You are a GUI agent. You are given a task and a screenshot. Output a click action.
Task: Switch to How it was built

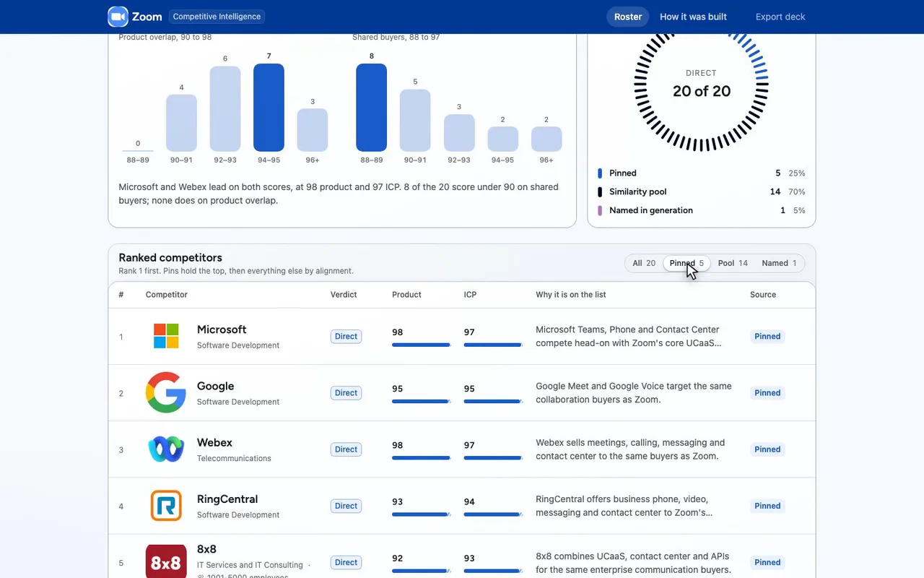[693, 17]
